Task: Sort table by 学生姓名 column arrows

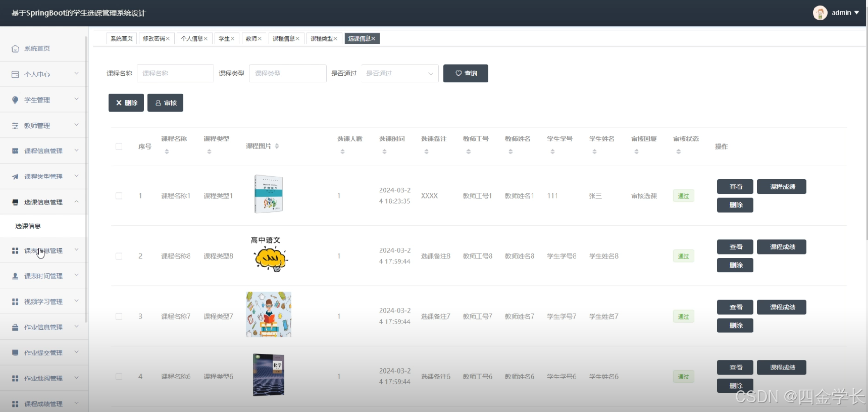Action: tap(594, 151)
